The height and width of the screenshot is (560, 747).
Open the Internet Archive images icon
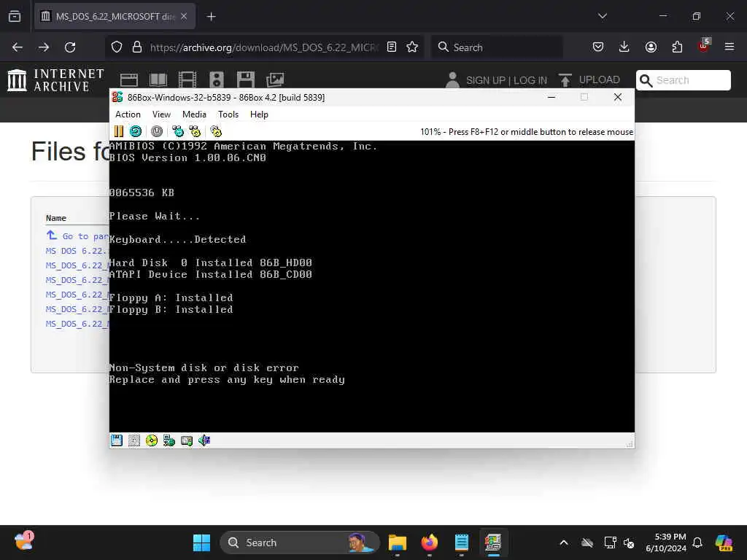[x=275, y=80]
